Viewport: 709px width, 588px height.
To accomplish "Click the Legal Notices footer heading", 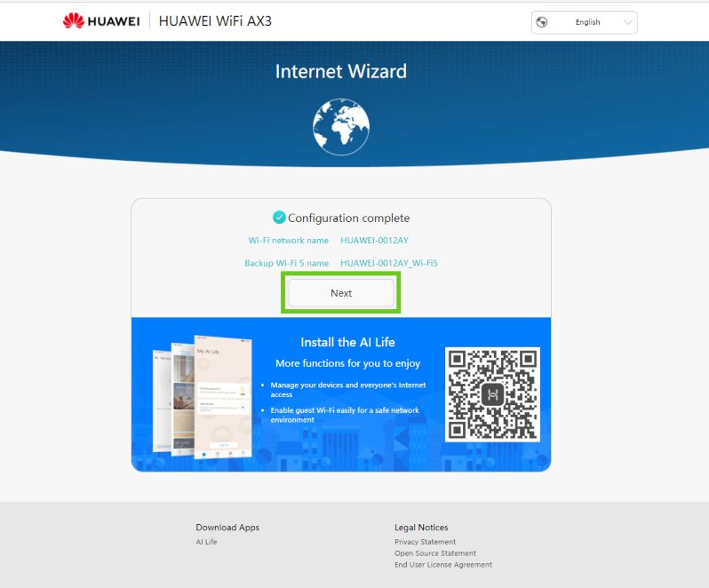I will pyautogui.click(x=421, y=528).
